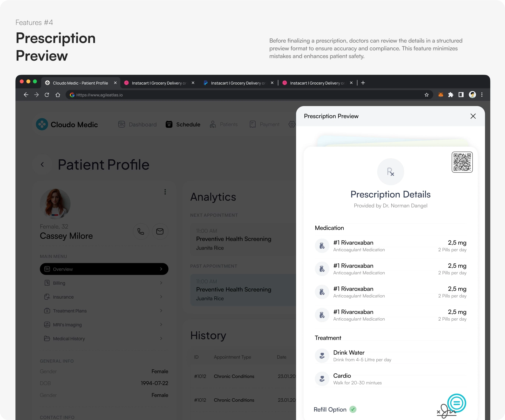Go forward in browser
This screenshot has width=505, height=420.
(37, 95)
